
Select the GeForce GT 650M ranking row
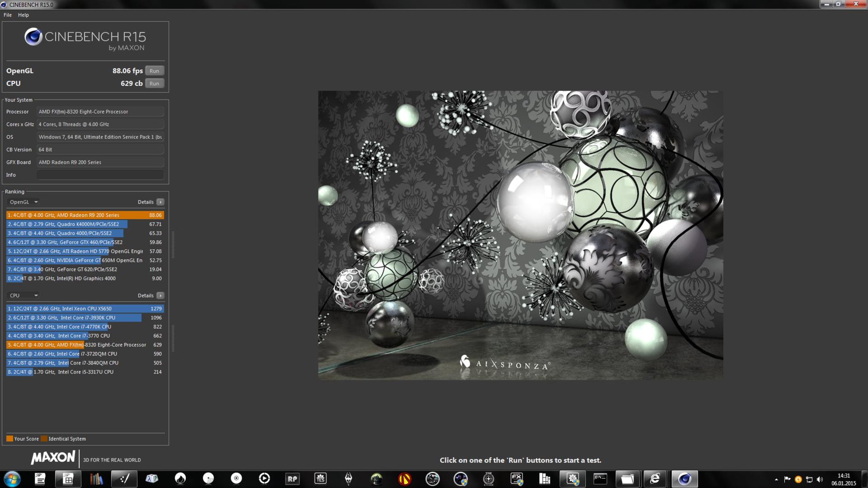(x=85, y=260)
